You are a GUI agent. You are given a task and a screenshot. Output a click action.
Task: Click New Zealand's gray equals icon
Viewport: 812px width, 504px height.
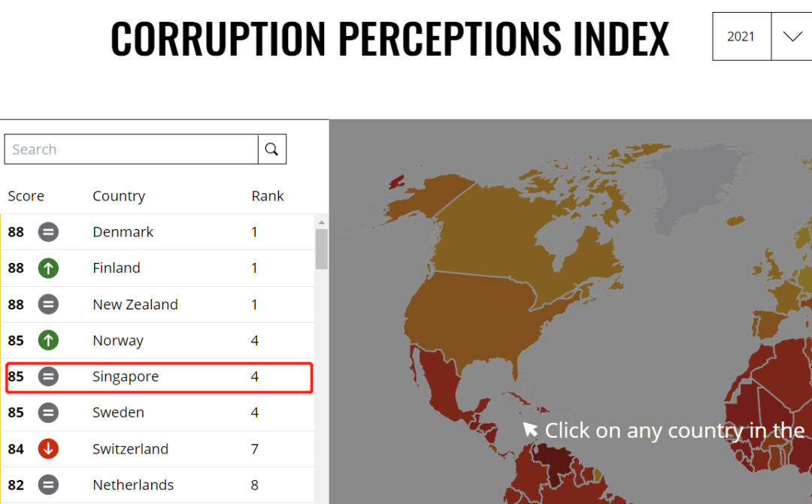(x=48, y=304)
